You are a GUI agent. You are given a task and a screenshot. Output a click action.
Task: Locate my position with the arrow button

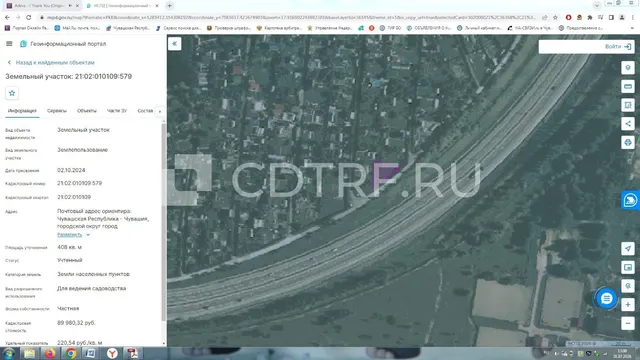(628, 249)
